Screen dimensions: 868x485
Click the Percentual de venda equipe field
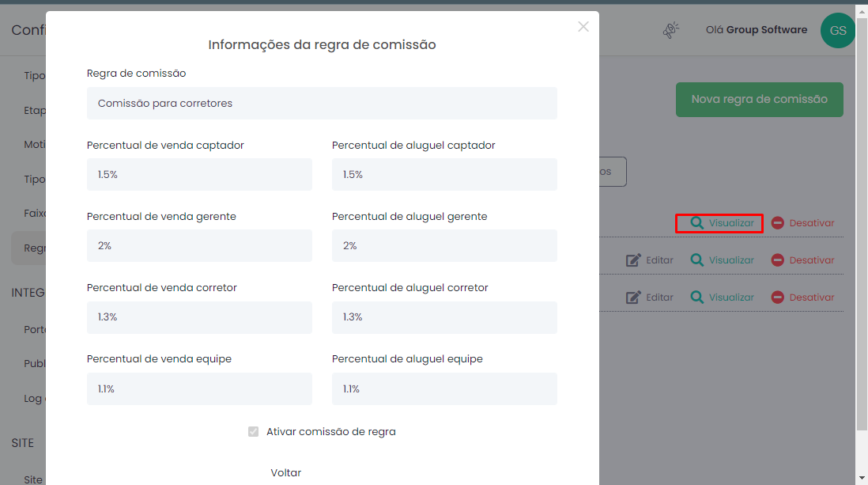click(199, 388)
